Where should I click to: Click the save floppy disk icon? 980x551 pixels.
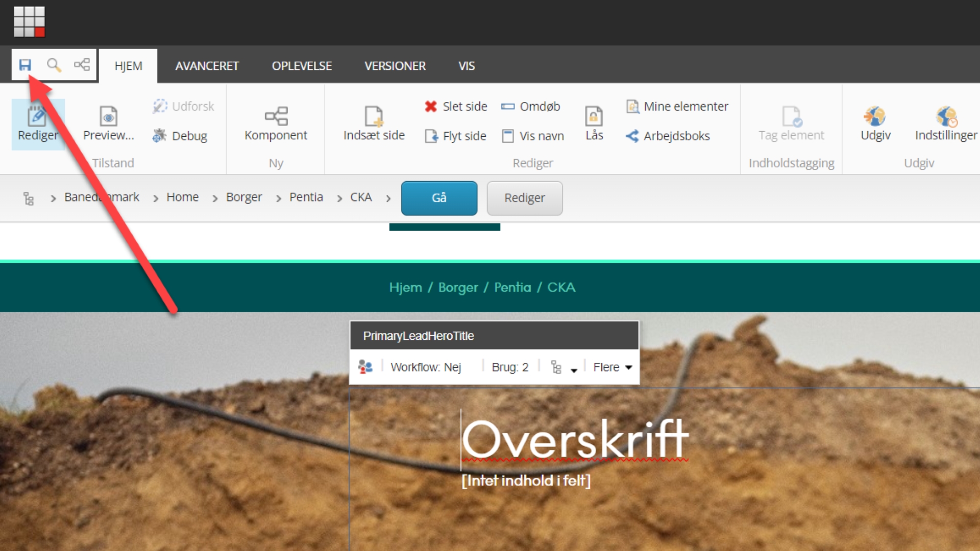pos(25,65)
